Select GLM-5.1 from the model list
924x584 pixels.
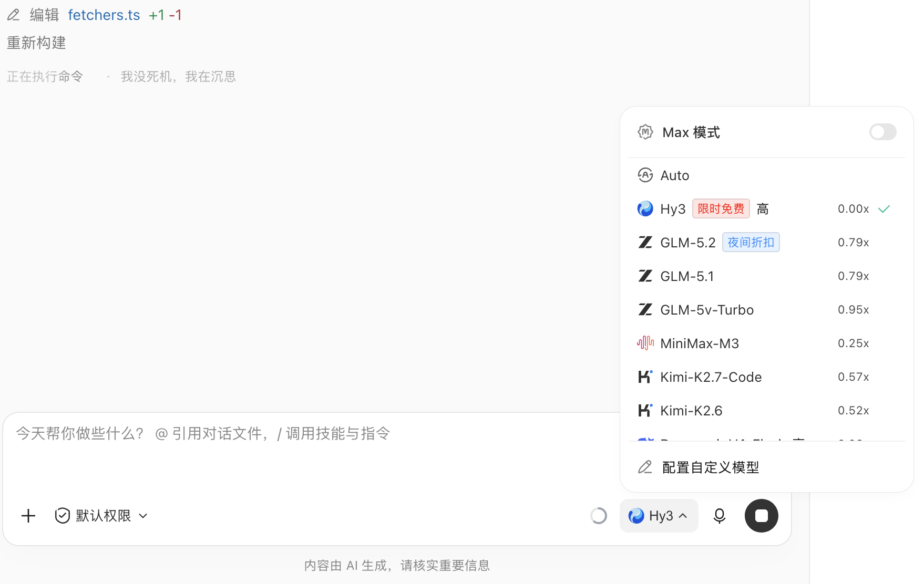pos(766,276)
